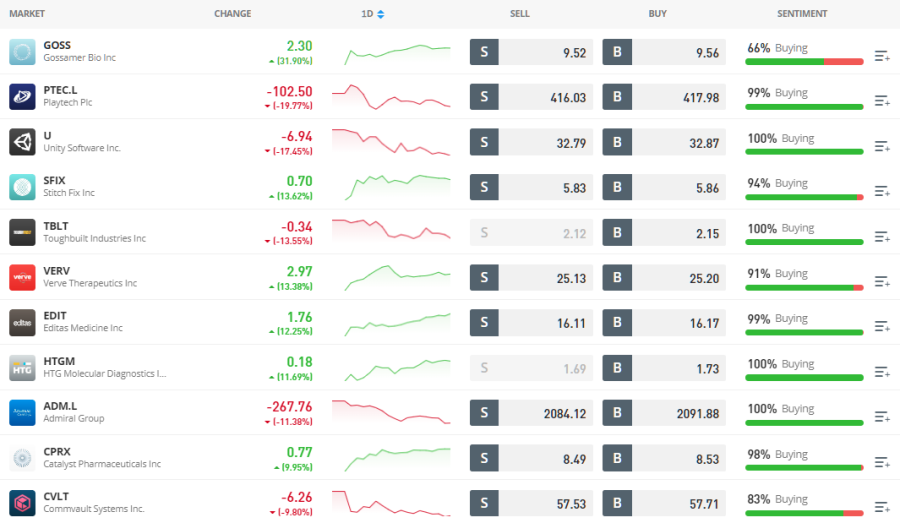Sell Unity Software at 32.79
900x523 pixels.
tap(532, 142)
